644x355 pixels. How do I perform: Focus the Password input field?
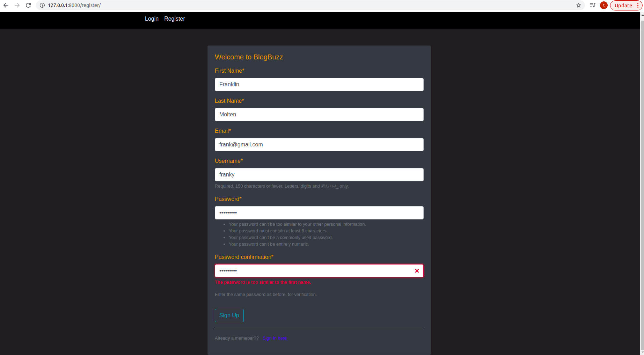pyautogui.click(x=319, y=212)
